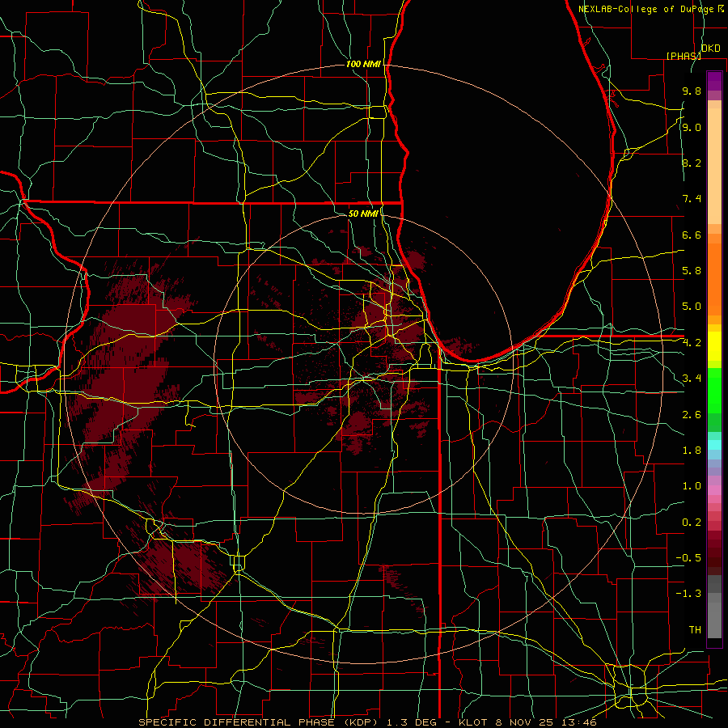Select the 7.4 value on the color scale

(692, 199)
